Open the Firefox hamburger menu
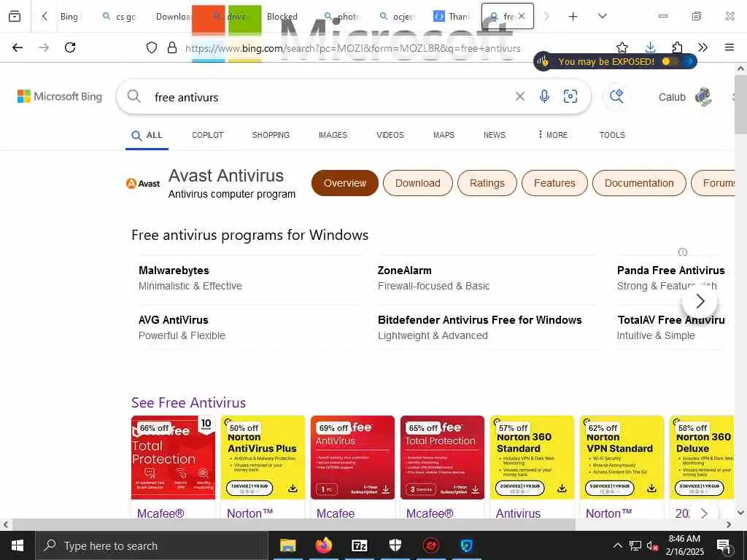The height and width of the screenshot is (560, 747). click(x=729, y=47)
